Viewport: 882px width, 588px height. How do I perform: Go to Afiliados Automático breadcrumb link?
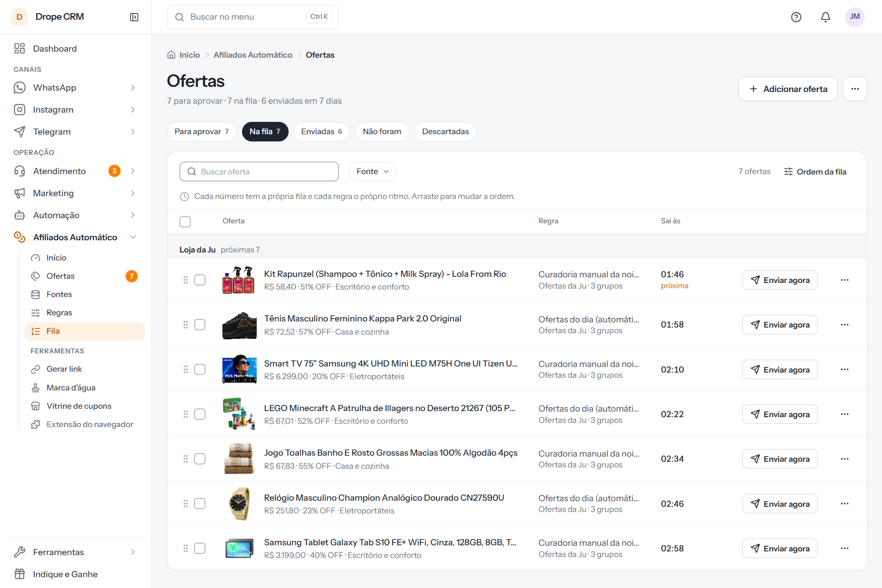253,55
